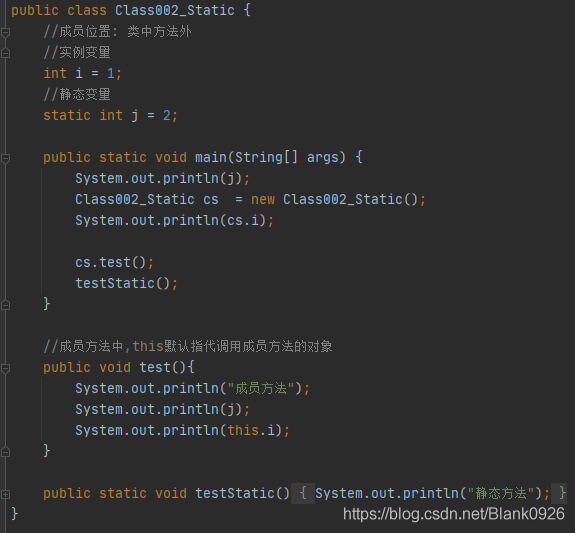Collapse the main method fold marker
The image size is (575, 533).
(x=6, y=158)
